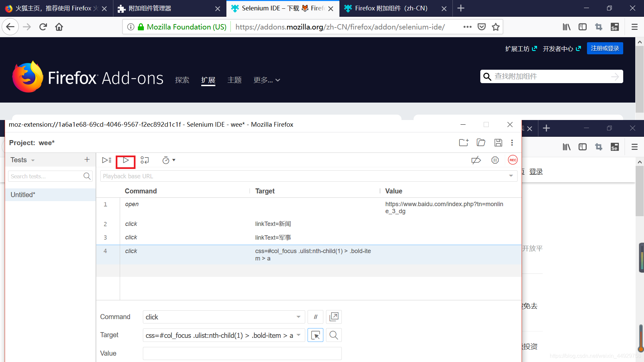Go back in main Firefox window

click(x=10, y=27)
